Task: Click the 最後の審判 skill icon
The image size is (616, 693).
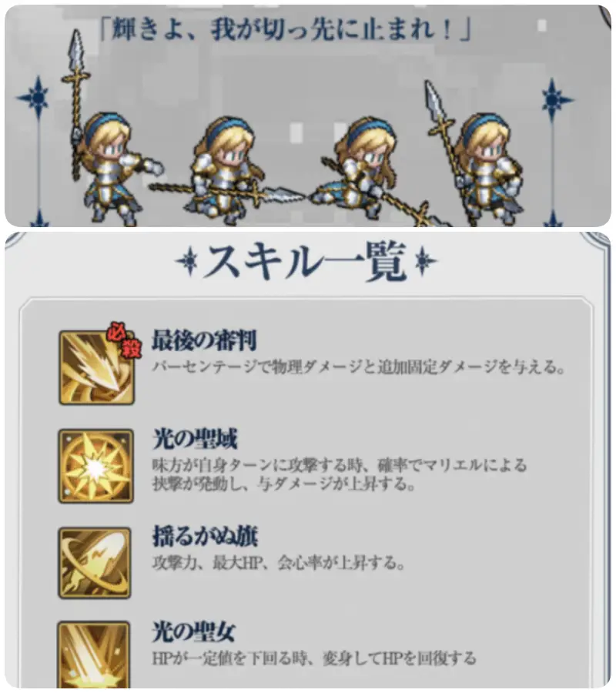Action: pyautogui.click(x=96, y=368)
